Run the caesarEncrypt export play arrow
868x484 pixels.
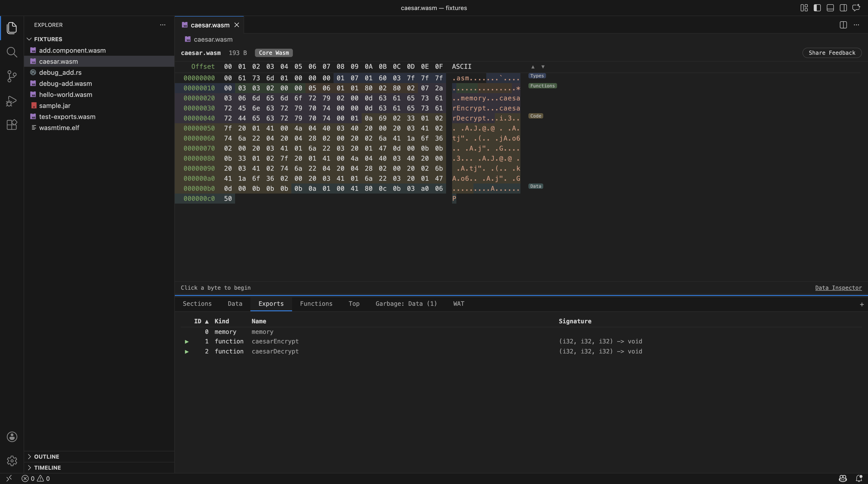coord(187,341)
